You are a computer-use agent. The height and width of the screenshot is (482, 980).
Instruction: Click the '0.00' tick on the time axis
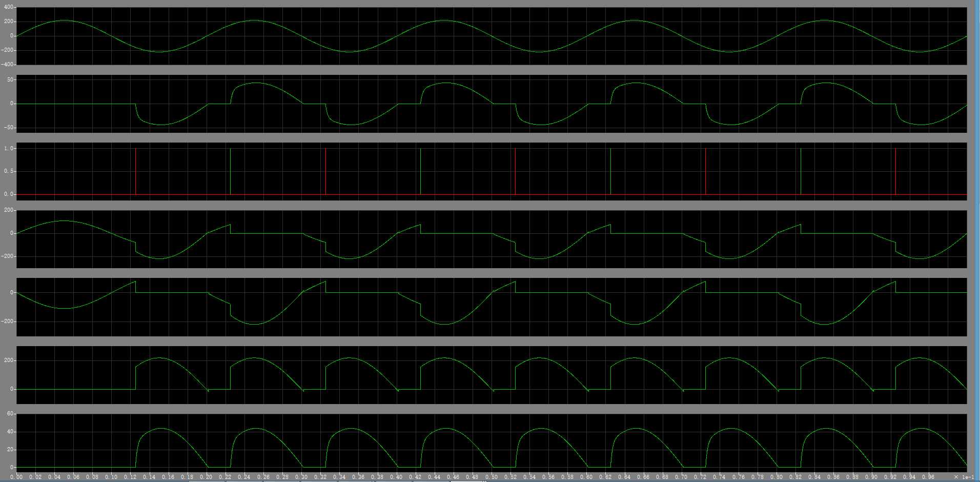pos(17,477)
